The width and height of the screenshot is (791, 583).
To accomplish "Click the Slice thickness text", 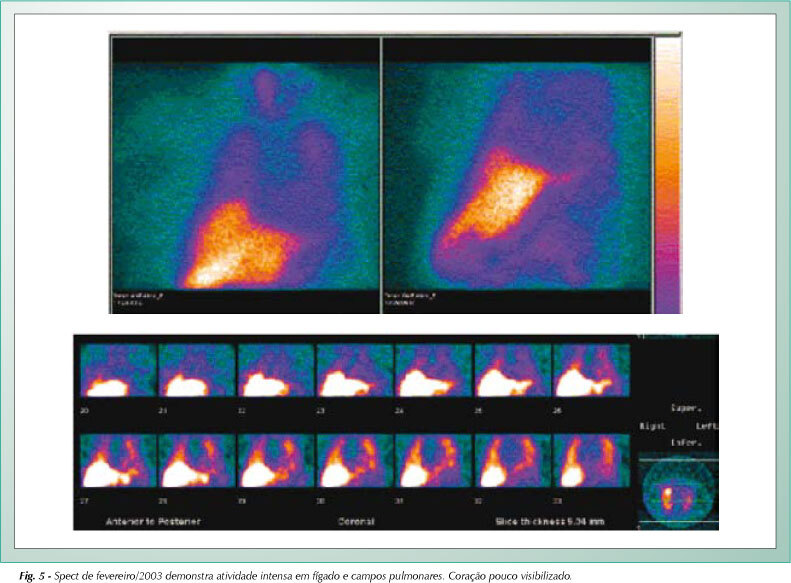I will (x=550, y=521).
